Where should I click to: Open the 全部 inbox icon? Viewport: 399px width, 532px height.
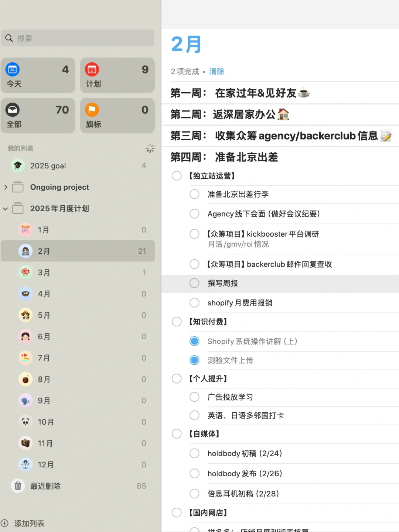[x=13, y=110]
